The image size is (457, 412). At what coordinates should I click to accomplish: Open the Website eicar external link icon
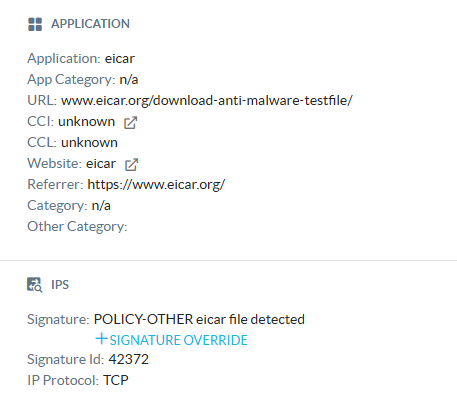click(131, 164)
